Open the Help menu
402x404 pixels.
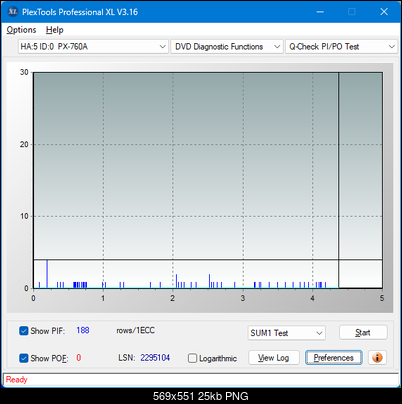pos(55,30)
